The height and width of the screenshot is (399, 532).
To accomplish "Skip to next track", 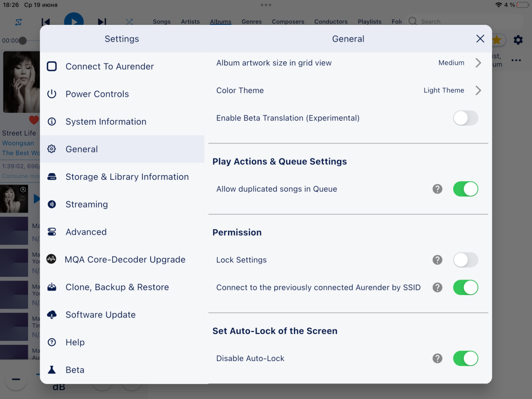I will 102,22.
